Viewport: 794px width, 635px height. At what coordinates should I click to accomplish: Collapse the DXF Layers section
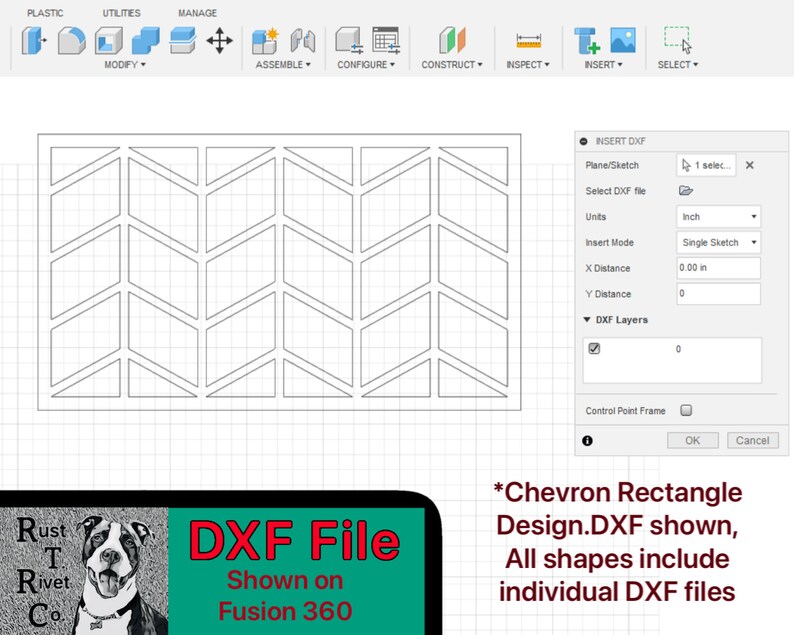[x=587, y=320]
